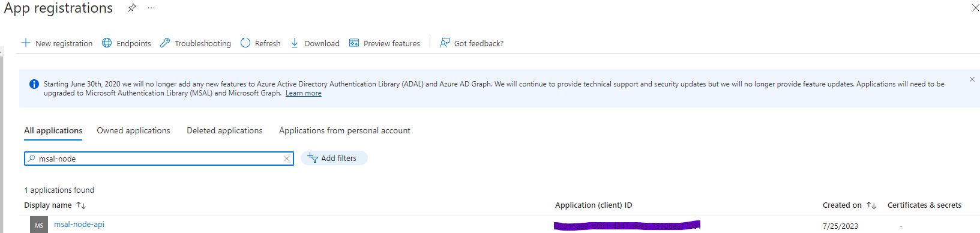Click the 1 applications found text

point(59,190)
